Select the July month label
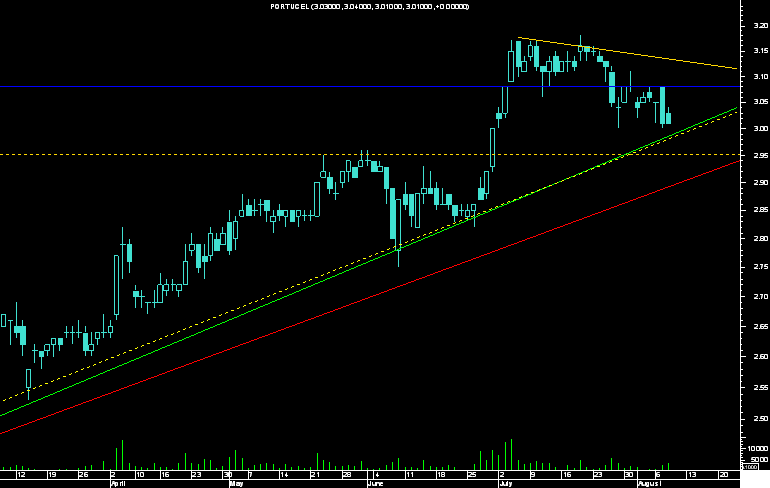The height and width of the screenshot is (488, 770). tap(505, 484)
